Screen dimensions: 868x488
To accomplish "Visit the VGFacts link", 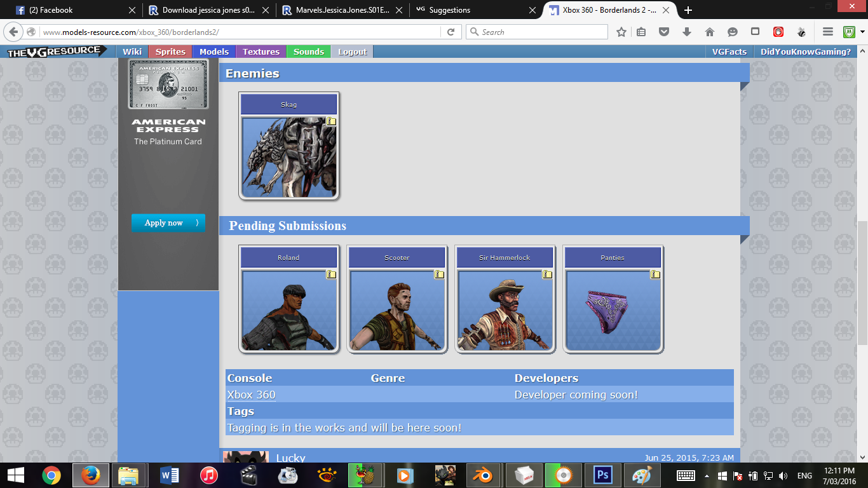I will point(729,52).
